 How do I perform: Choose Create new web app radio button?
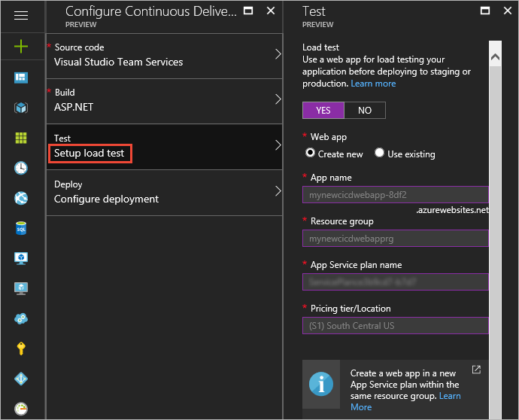310,153
